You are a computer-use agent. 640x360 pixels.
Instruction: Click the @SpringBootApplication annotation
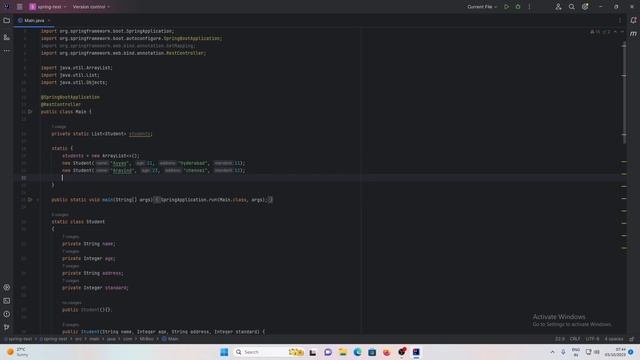70,97
